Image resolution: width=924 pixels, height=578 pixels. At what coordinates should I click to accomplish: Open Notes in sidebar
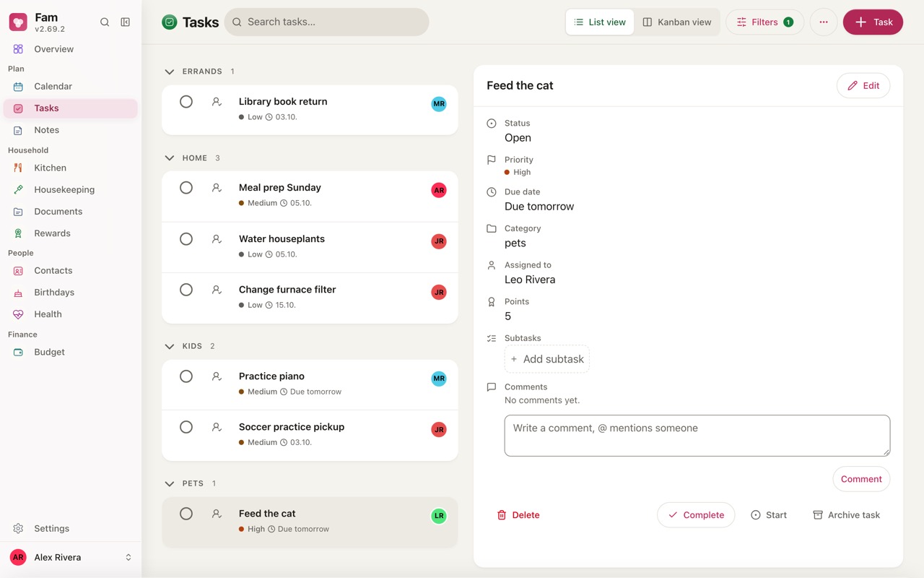point(71,130)
